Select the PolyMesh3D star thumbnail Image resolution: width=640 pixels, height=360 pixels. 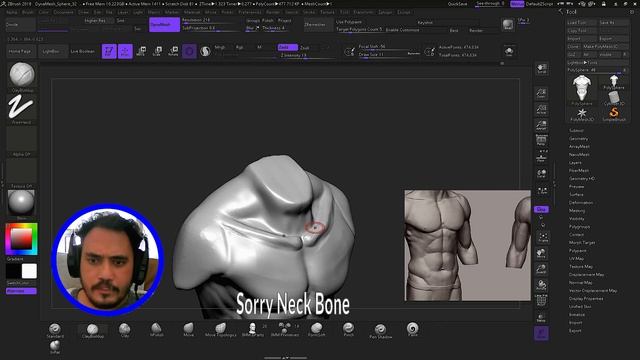(x=582, y=113)
